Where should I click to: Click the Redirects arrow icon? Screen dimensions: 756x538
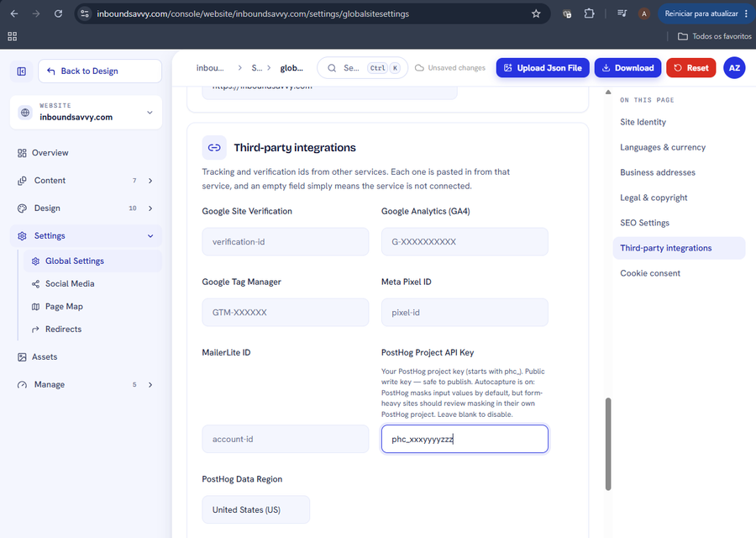click(x=35, y=329)
